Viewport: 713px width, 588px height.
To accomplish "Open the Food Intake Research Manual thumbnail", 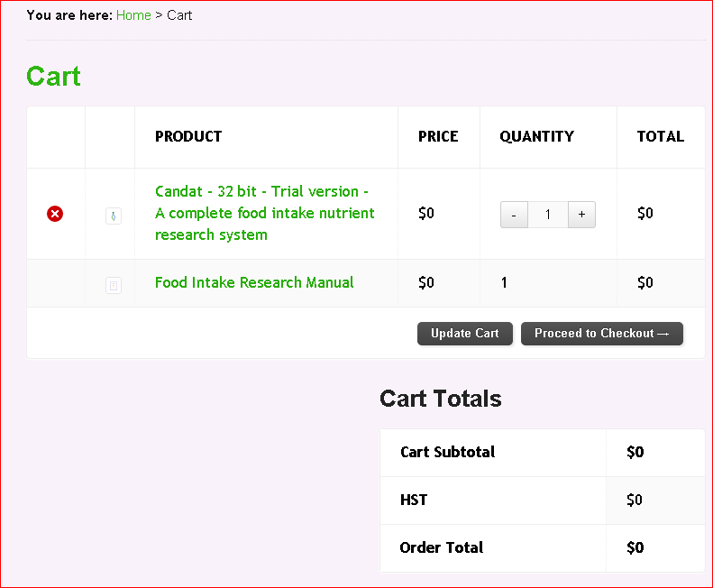I will tap(113, 285).
